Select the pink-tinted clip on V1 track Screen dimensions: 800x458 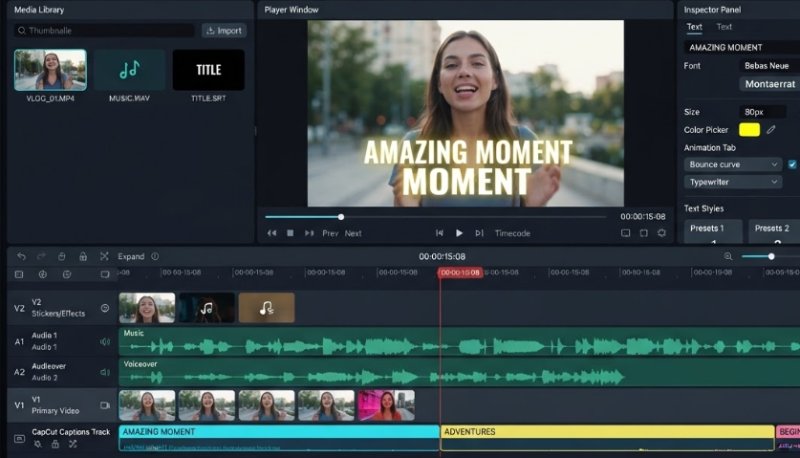[x=386, y=405]
